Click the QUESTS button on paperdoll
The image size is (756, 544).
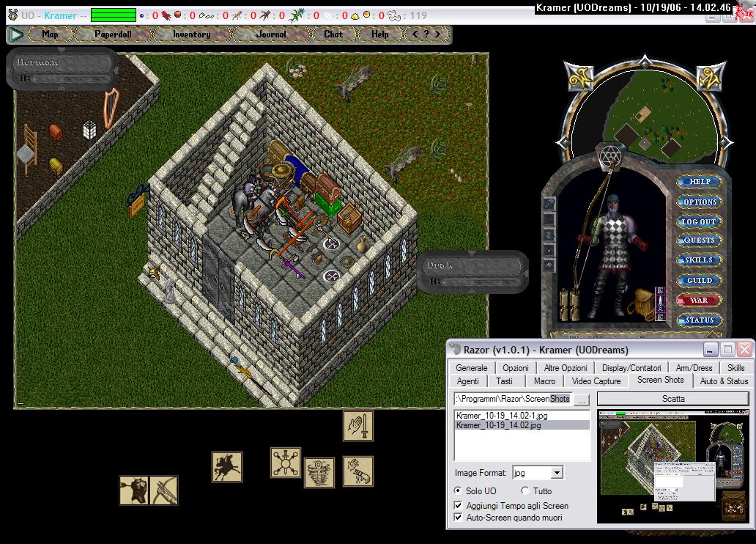point(699,240)
